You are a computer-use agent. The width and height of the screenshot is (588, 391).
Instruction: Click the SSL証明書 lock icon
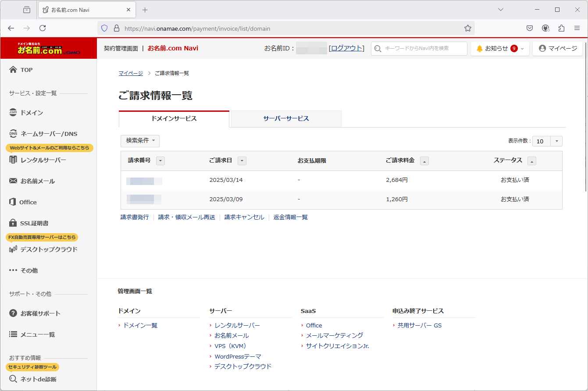coord(13,223)
